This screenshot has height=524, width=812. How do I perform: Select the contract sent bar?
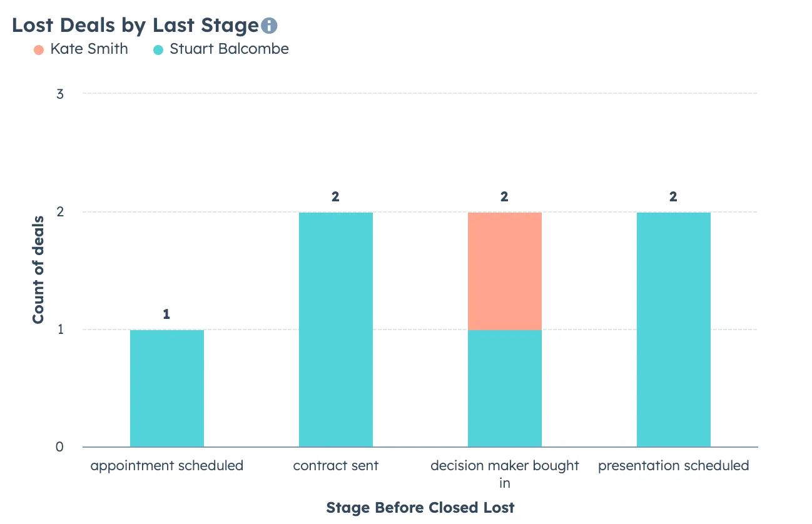point(336,330)
